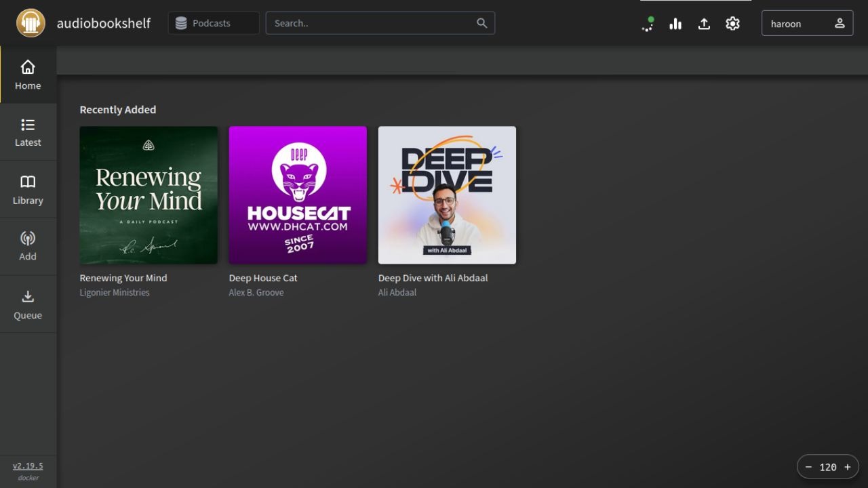This screenshot has height=488, width=868.
Task: Click the Ali Abdaal author text
Action: point(397,293)
